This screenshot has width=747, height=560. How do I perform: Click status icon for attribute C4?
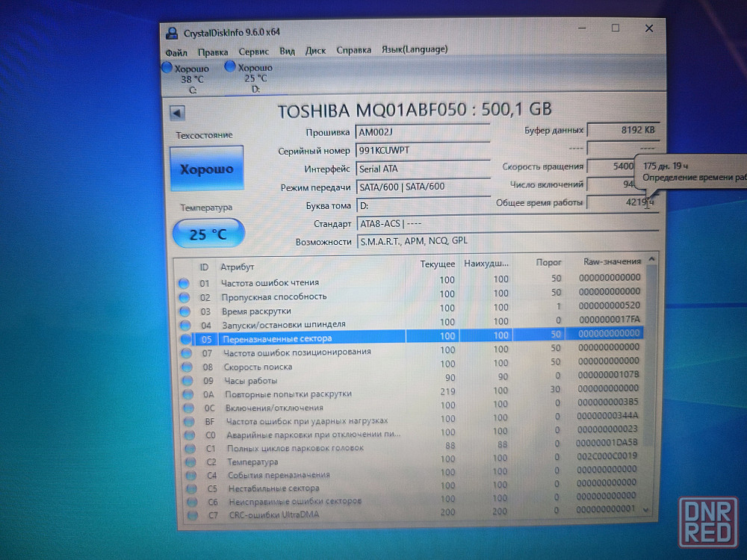(x=191, y=475)
